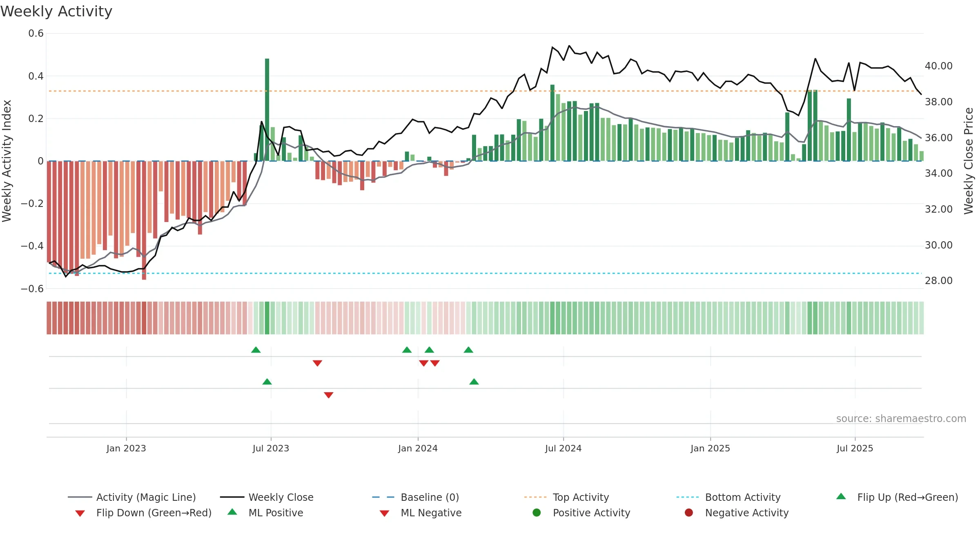The image size is (980, 551).
Task: Click the green ML Positive triangle in the legend
Action: [x=232, y=512]
